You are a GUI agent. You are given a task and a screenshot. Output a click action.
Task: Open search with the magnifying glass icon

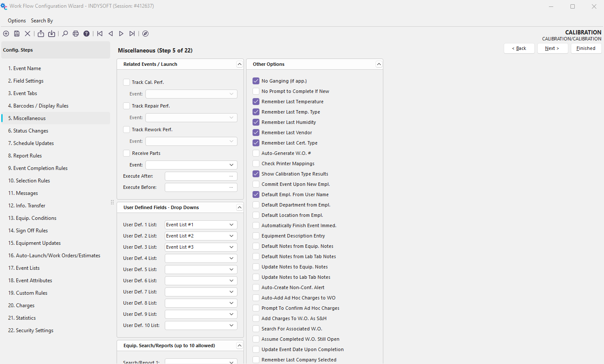[65, 34]
